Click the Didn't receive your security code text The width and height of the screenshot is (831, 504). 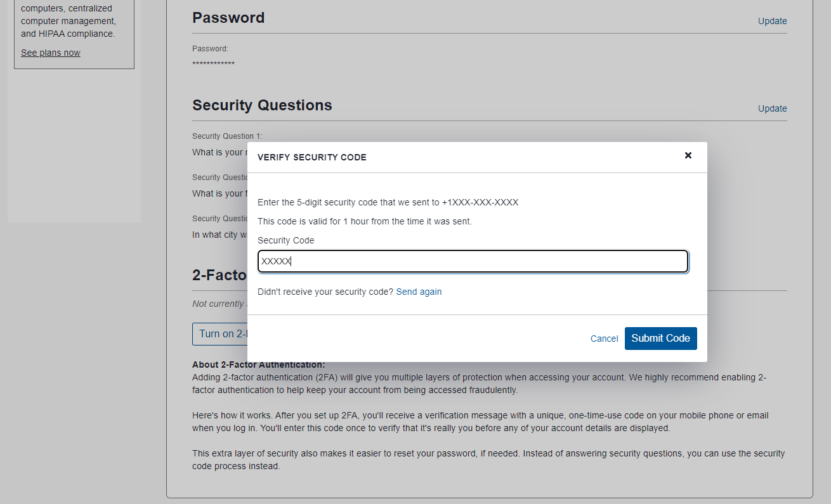click(x=325, y=292)
